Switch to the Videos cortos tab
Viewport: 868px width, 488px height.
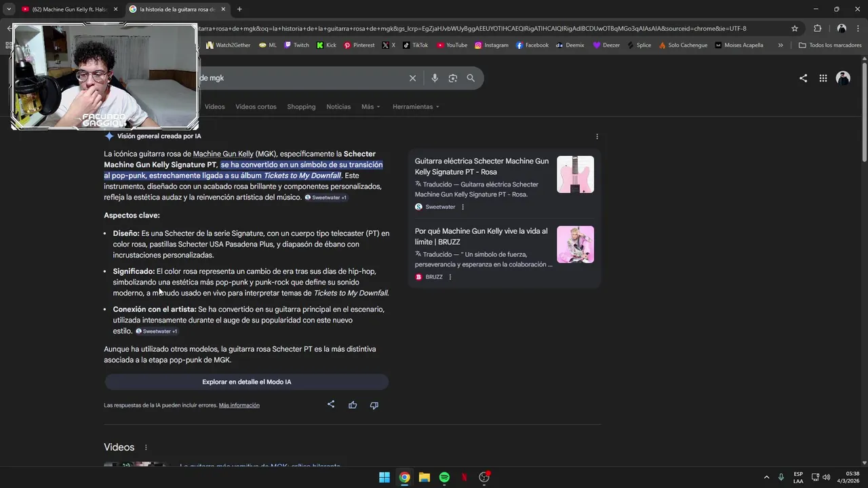click(256, 106)
